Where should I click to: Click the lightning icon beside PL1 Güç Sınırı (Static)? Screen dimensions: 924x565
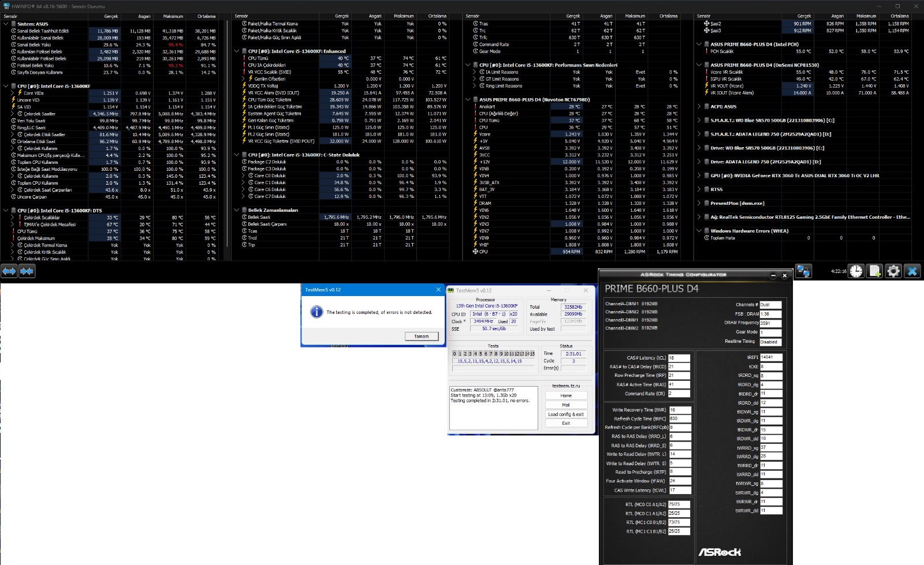[x=244, y=128]
